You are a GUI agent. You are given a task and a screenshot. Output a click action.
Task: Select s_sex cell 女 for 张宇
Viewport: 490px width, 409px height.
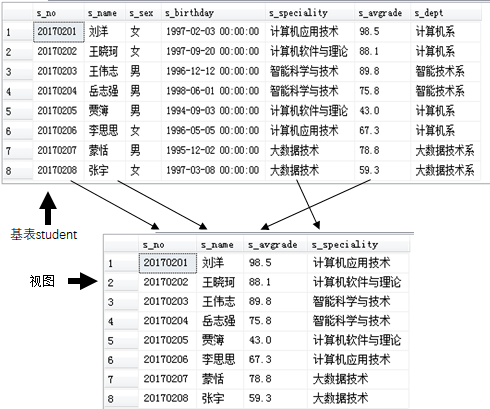tap(144, 170)
